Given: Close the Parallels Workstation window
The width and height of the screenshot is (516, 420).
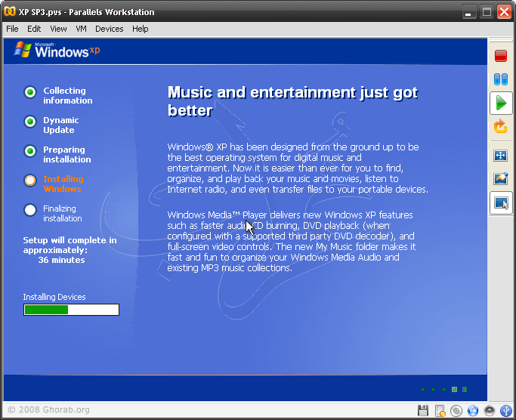Looking at the screenshot, I should click(x=505, y=12).
